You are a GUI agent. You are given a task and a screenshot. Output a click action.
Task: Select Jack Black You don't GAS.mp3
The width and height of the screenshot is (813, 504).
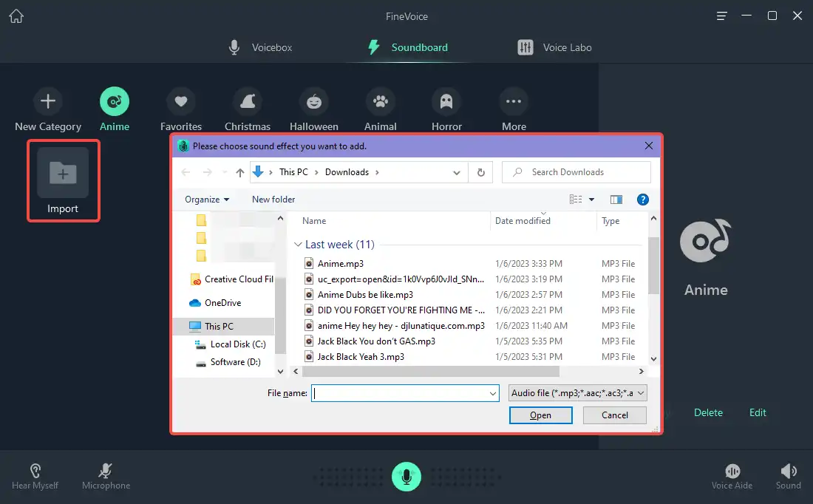[x=370, y=341]
